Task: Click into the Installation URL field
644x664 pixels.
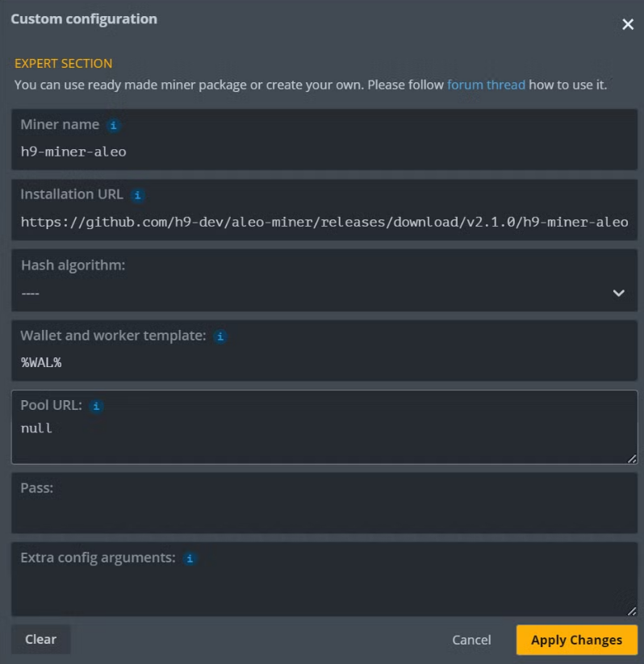Action: point(324,221)
